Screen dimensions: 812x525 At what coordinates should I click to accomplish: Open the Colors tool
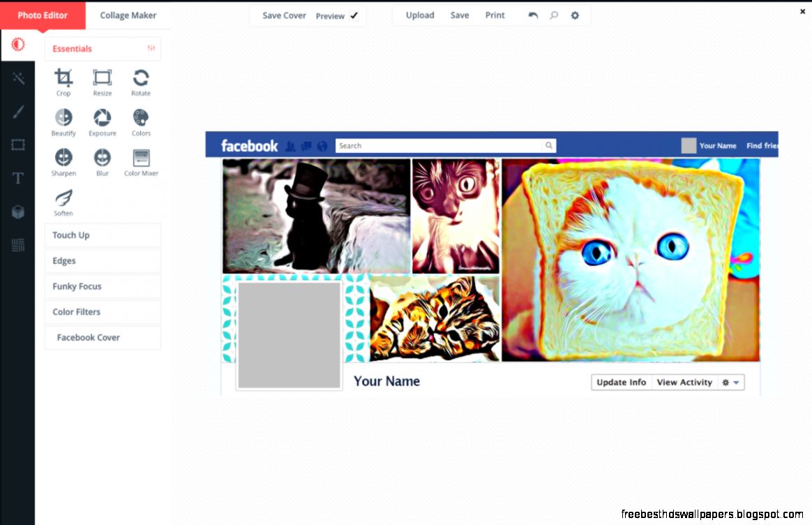coord(141,122)
